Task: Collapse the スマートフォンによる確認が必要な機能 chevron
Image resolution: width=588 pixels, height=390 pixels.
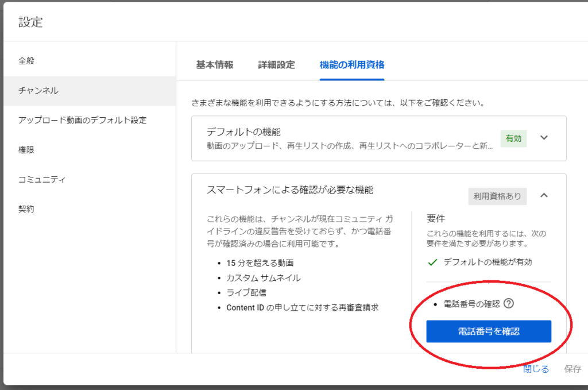Action: [544, 195]
